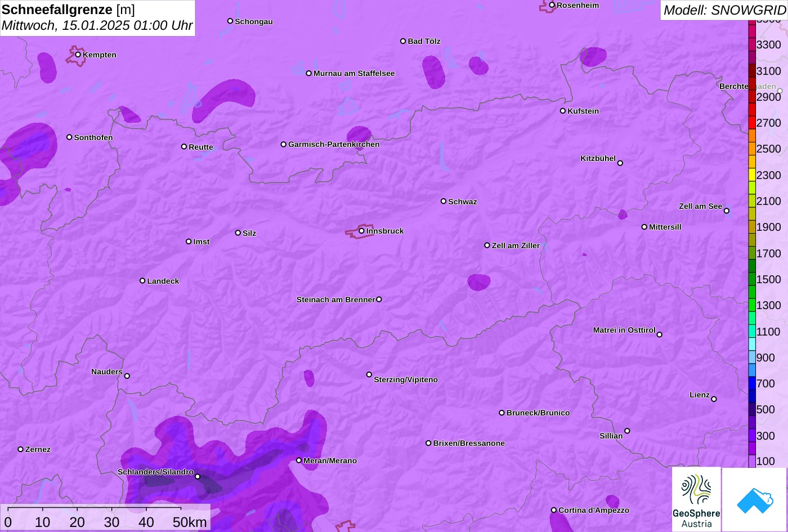Click the Innsbruck city marker
The width and height of the screenshot is (788, 532).
[362, 231]
